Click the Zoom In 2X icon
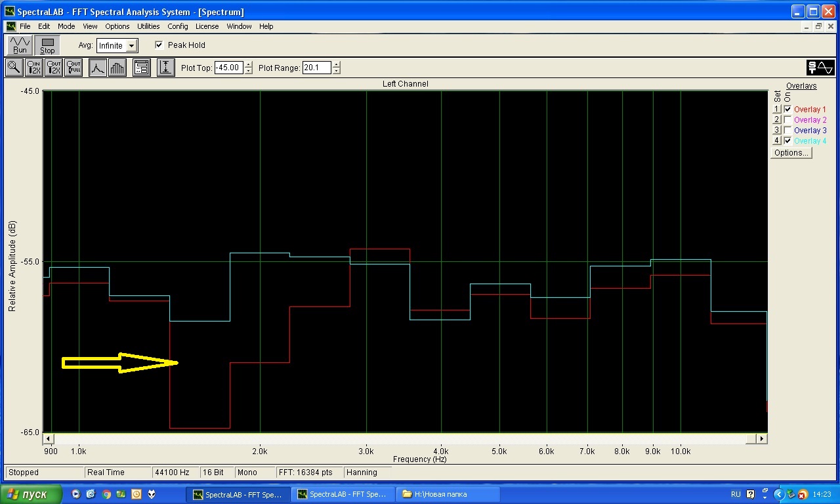Image resolution: width=840 pixels, height=504 pixels. 34,68
